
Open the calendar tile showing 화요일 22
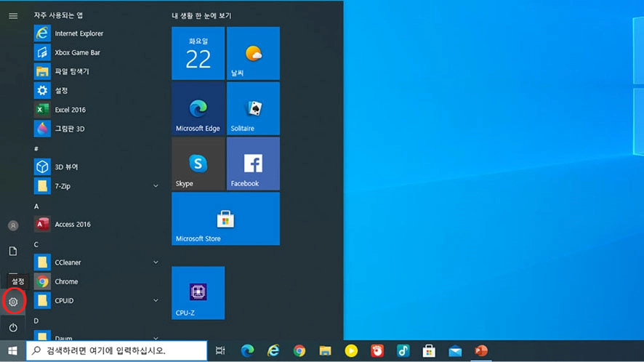click(198, 53)
